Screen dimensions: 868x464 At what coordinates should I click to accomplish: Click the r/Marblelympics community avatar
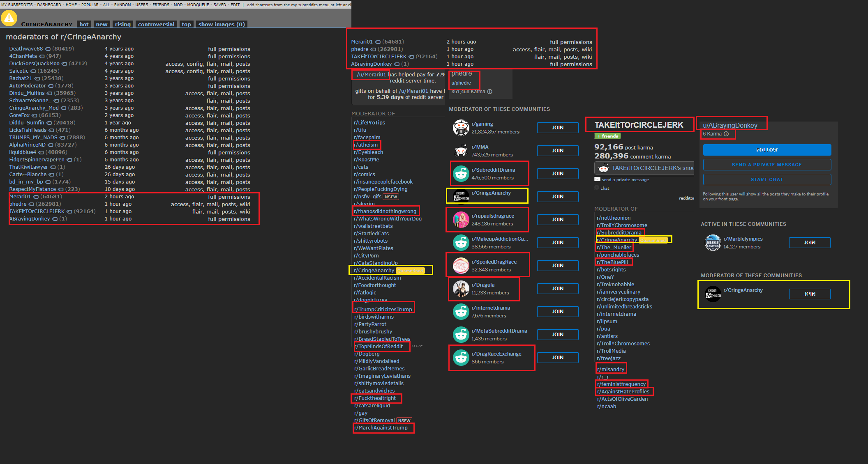713,243
